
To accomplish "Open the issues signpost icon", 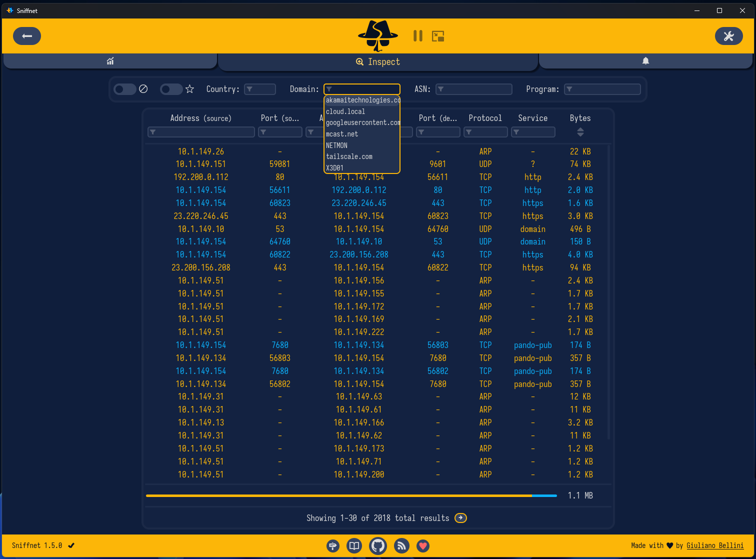I will coord(333,546).
